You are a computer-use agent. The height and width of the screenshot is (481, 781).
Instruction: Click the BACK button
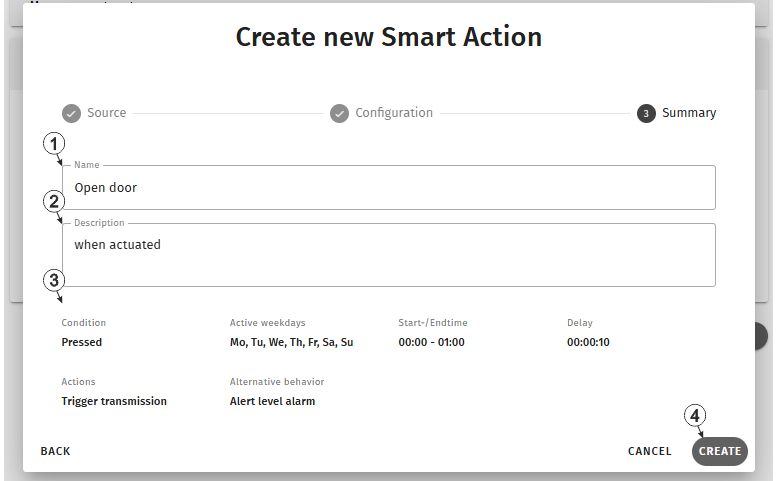click(x=55, y=451)
